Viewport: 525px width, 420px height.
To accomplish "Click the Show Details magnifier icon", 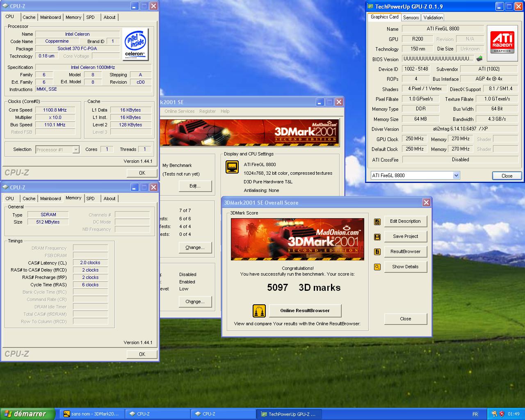I will tap(377, 267).
